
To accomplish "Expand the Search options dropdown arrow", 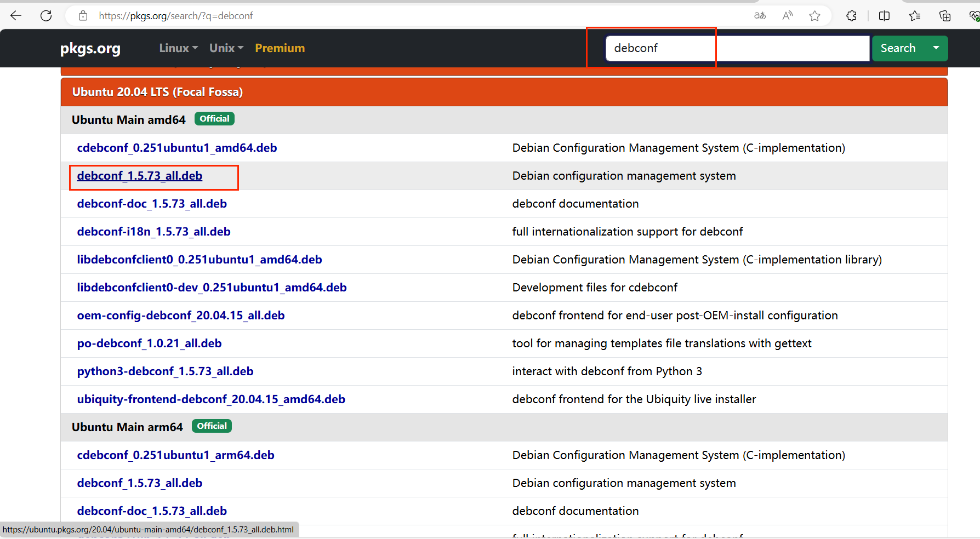I will click(x=936, y=48).
